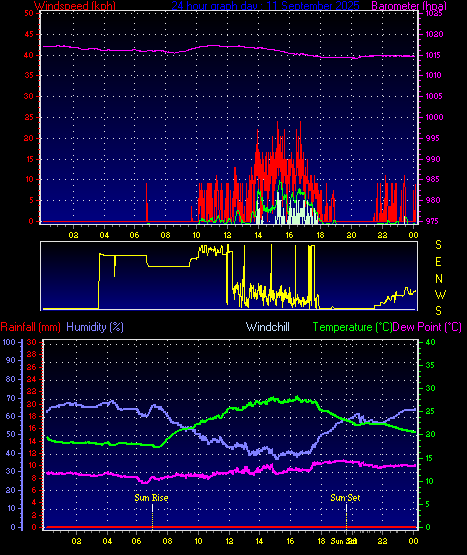Click the 35 temperature scale value
Viewport: 467px width, 555px height.
(x=430, y=365)
